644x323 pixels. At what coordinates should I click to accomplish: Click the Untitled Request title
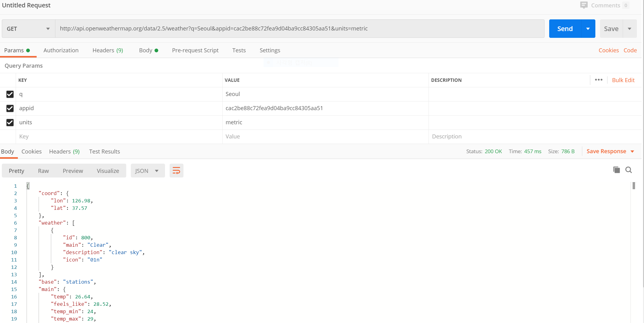[26, 5]
